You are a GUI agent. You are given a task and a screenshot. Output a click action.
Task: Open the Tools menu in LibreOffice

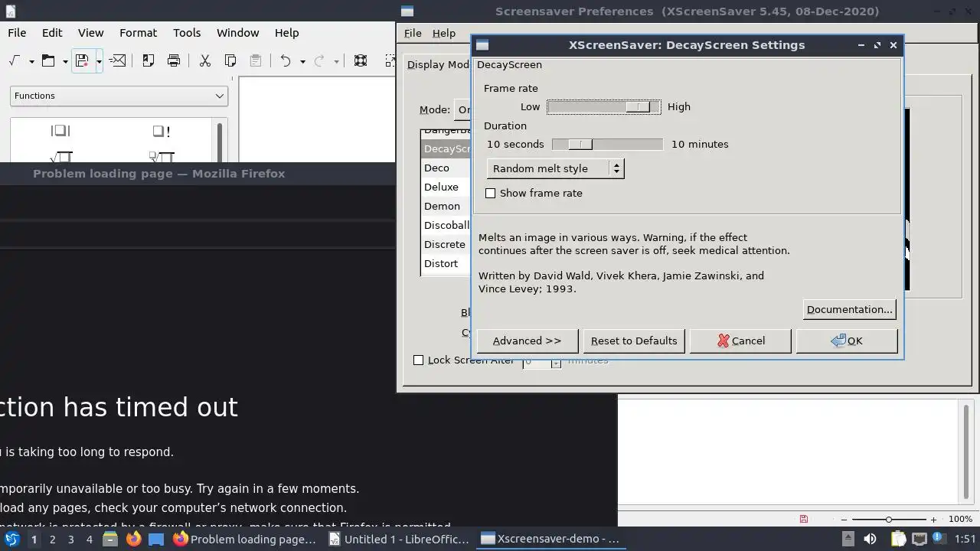coord(187,33)
